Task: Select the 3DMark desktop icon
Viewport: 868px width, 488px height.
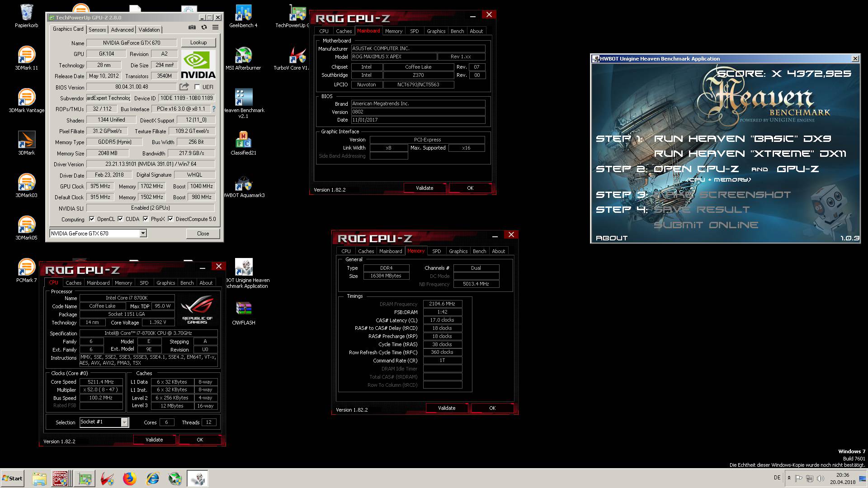Action: click(x=26, y=143)
